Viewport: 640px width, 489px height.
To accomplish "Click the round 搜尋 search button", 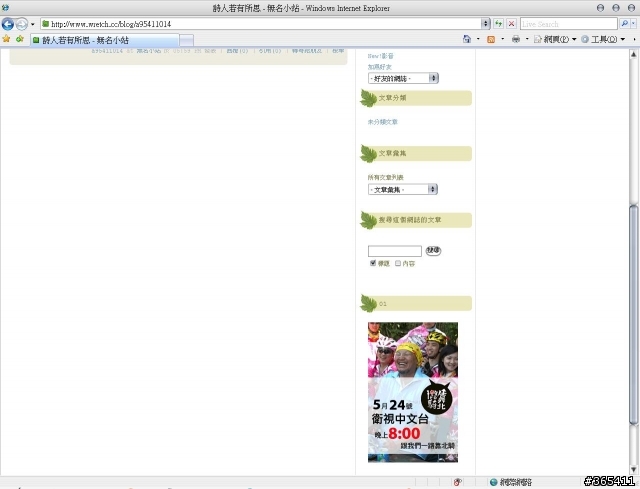I will coord(433,250).
